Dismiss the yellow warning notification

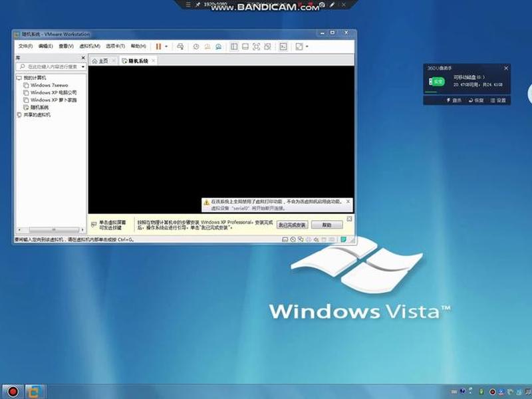348,201
